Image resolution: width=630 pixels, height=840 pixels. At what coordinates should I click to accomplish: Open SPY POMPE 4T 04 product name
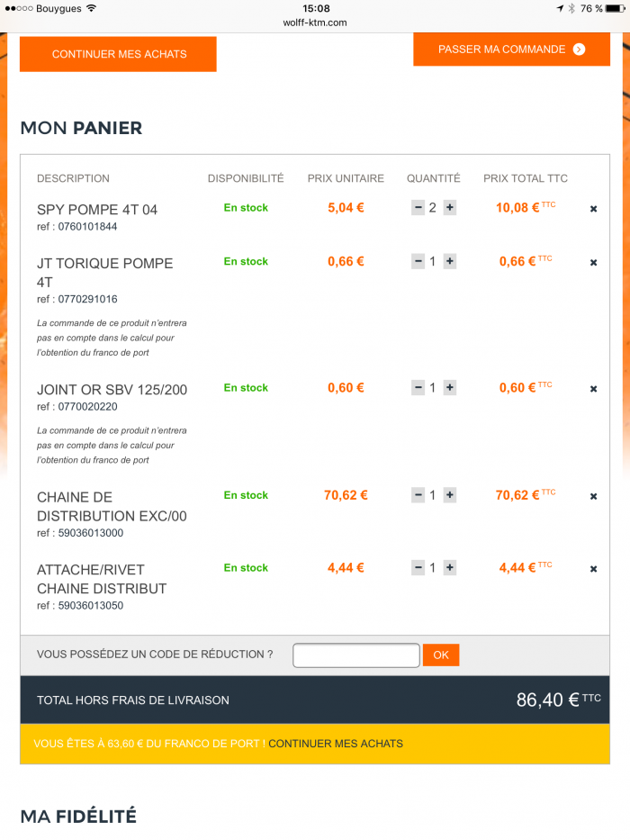97,210
